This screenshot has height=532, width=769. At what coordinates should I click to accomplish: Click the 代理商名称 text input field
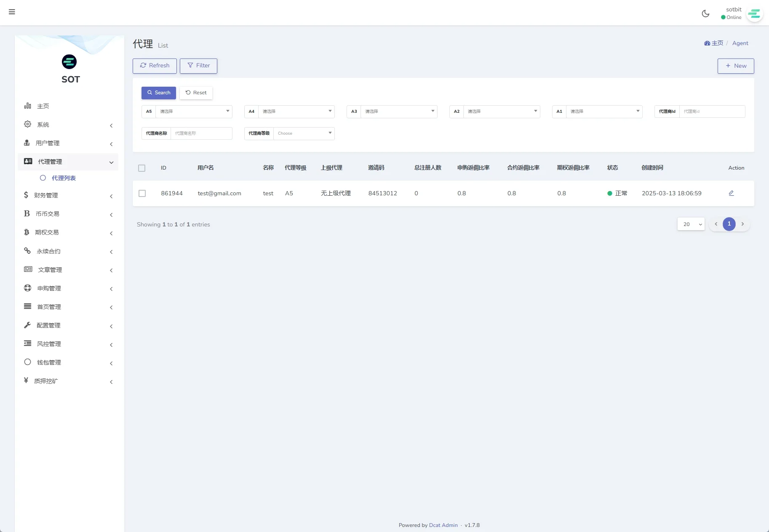(x=201, y=133)
